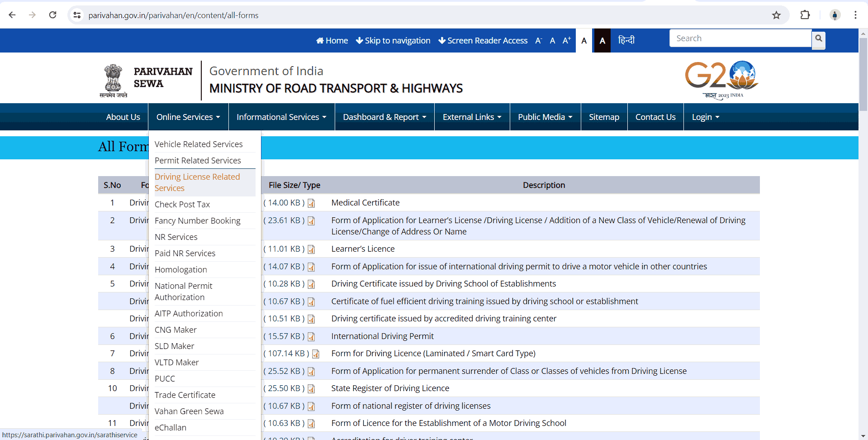Click the search magnifier button
868x440 pixels.
click(x=818, y=39)
